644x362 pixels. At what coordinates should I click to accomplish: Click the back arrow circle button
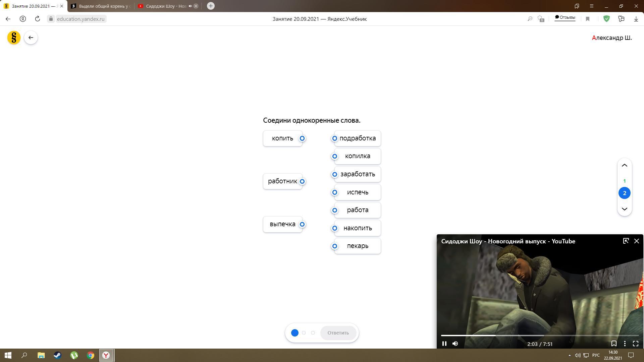[x=31, y=38]
